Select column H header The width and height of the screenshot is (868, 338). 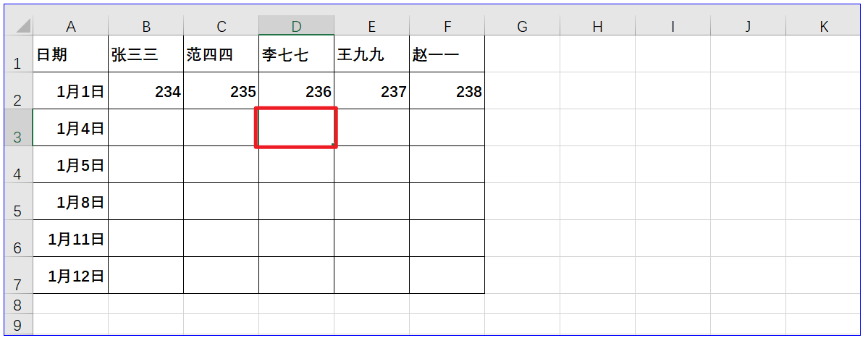click(x=597, y=25)
